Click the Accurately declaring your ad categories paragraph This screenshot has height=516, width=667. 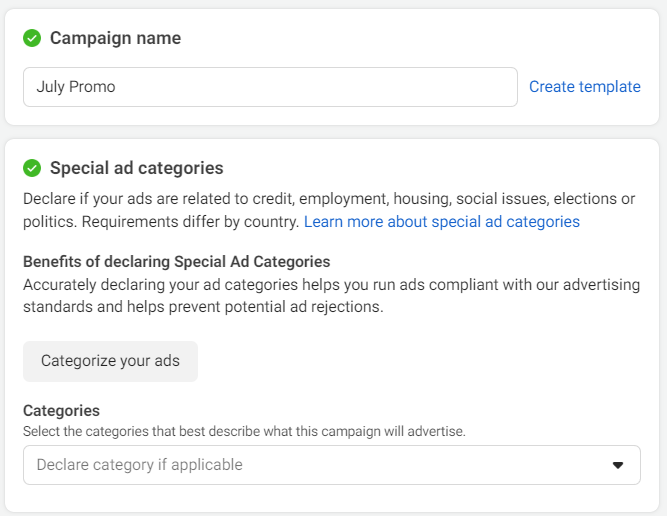[x=331, y=285]
